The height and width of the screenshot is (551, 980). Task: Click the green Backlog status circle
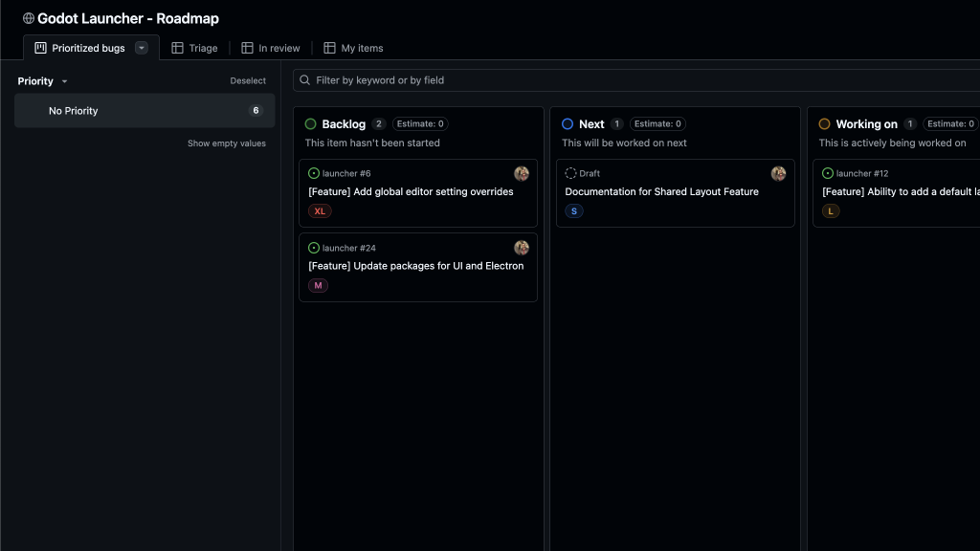(311, 123)
